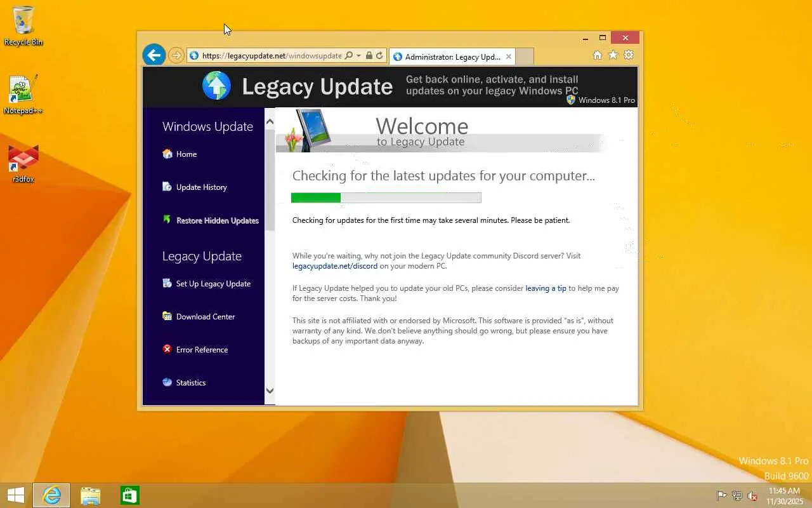The width and height of the screenshot is (812, 508).
Task: Click the security lock icon in address bar
Action: tap(369, 56)
